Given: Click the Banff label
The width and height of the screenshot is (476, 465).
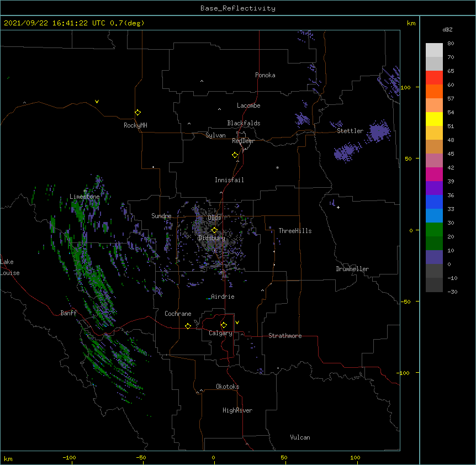Looking at the screenshot, I should coord(68,313).
